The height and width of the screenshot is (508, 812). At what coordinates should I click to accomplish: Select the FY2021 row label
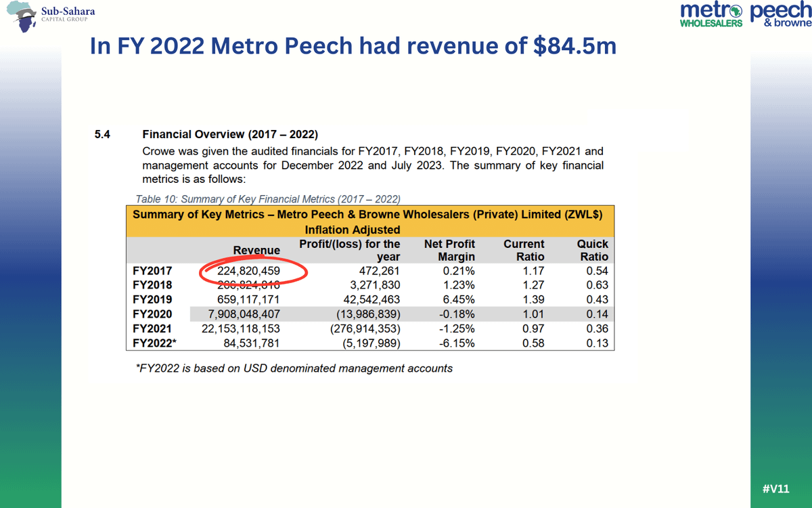point(152,329)
